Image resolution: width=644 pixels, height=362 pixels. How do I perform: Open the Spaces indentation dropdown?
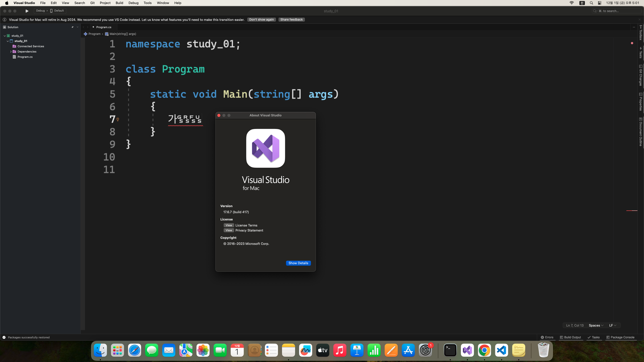596,325
